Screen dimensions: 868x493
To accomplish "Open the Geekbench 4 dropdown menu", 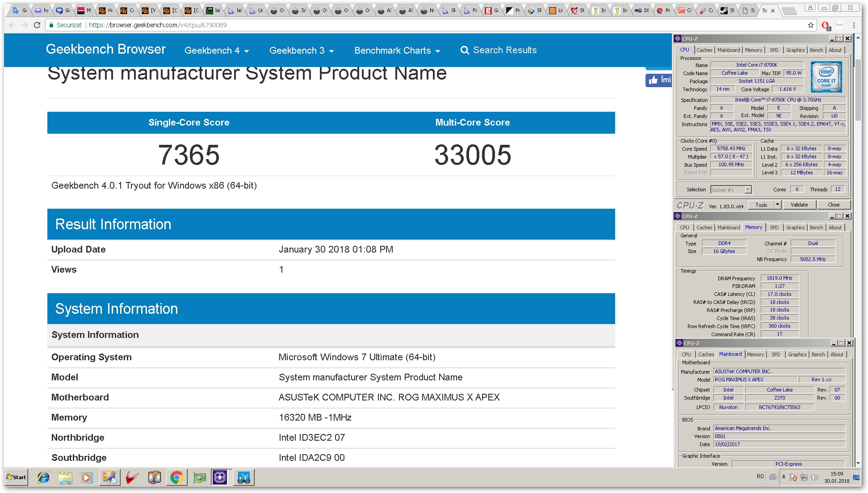I will pyautogui.click(x=217, y=51).
